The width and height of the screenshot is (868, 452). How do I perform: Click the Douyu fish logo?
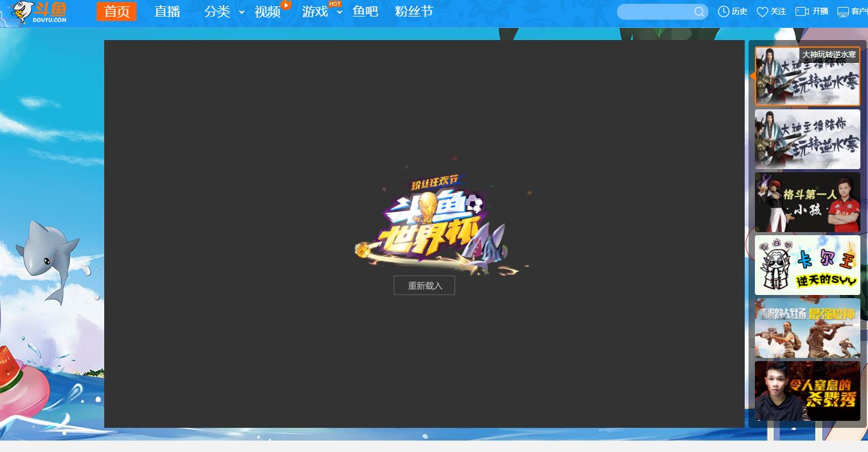[x=39, y=12]
